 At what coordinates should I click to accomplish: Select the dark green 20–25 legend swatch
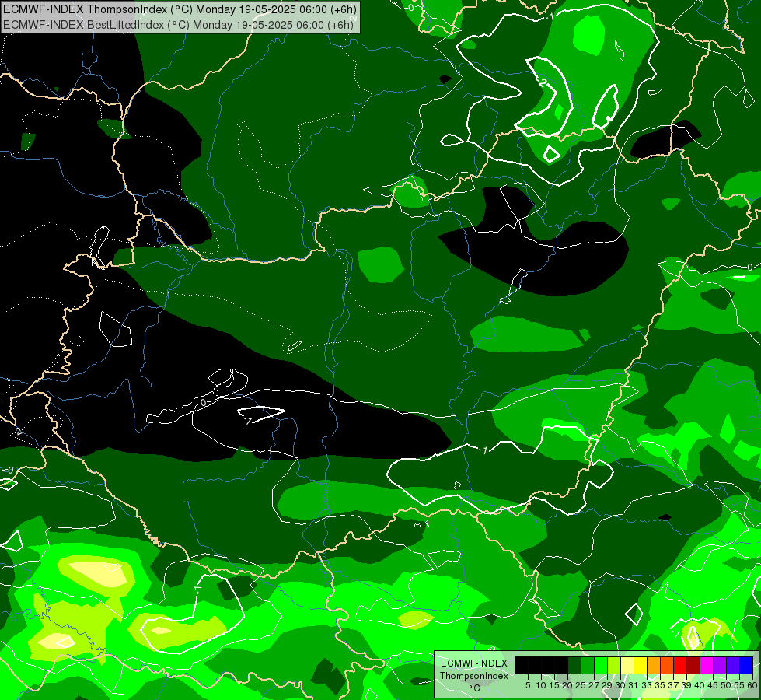point(574,665)
